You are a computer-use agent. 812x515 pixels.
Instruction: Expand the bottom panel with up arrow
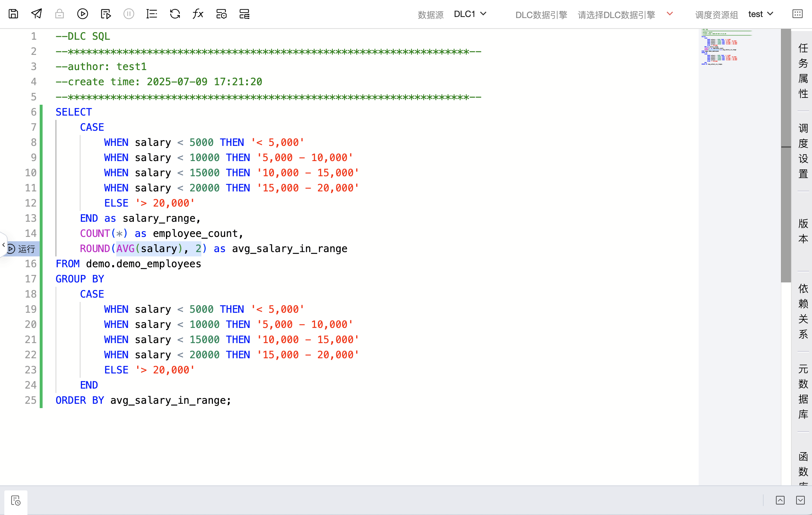[x=780, y=500]
